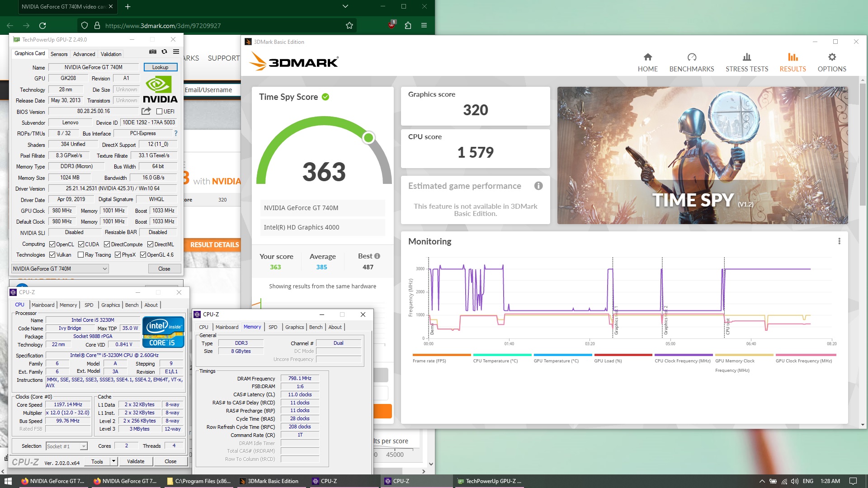Click Lookup button in GPU-Z
Image resolution: width=868 pixels, height=488 pixels.
(160, 67)
